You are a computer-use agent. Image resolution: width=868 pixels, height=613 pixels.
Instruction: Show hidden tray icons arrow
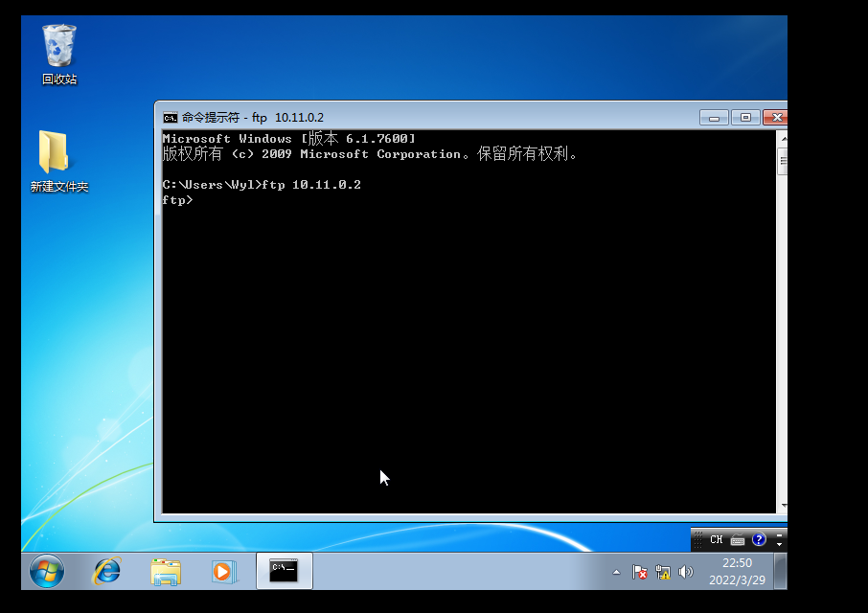pos(616,572)
